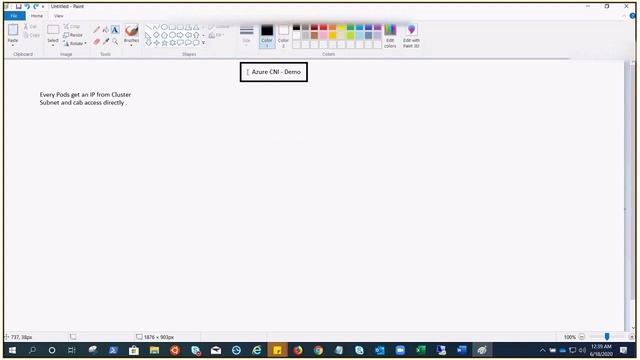This screenshot has height=360, width=640.
Task: Select the Text tool
Action: (115, 30)
